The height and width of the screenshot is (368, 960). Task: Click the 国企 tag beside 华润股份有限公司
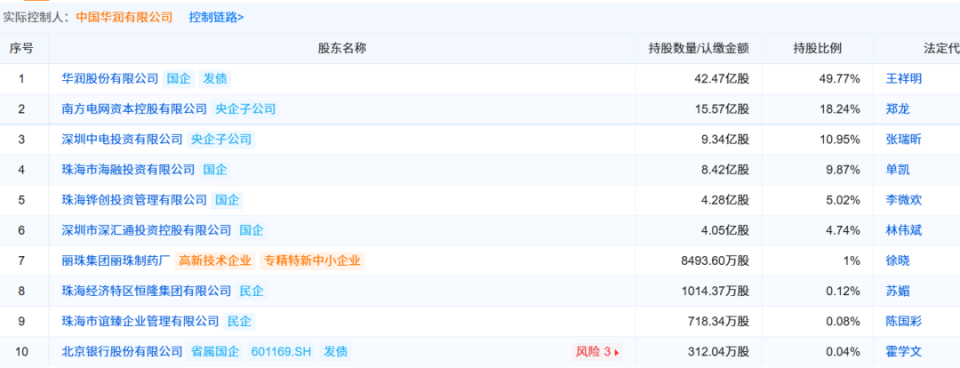tap(179, 78)
